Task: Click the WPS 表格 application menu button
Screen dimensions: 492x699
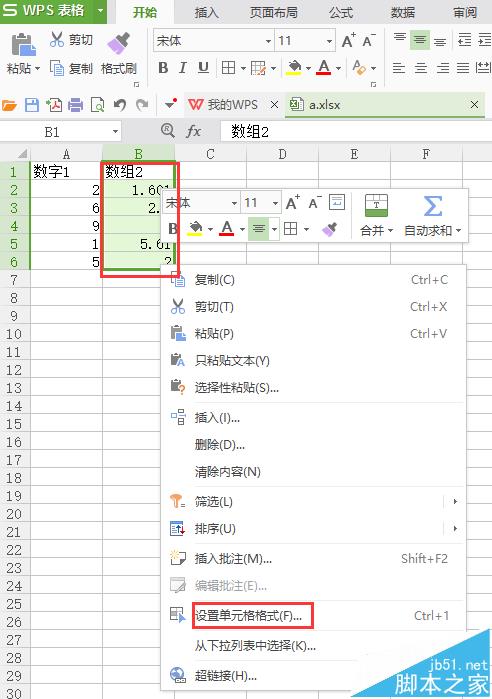Action: click(x=53, y=10)
